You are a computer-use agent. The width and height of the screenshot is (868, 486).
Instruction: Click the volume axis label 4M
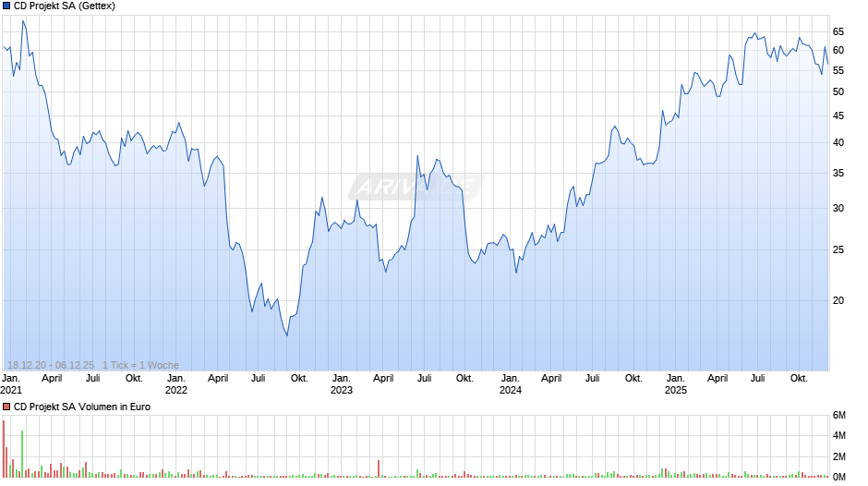click(x=839, y=435)
